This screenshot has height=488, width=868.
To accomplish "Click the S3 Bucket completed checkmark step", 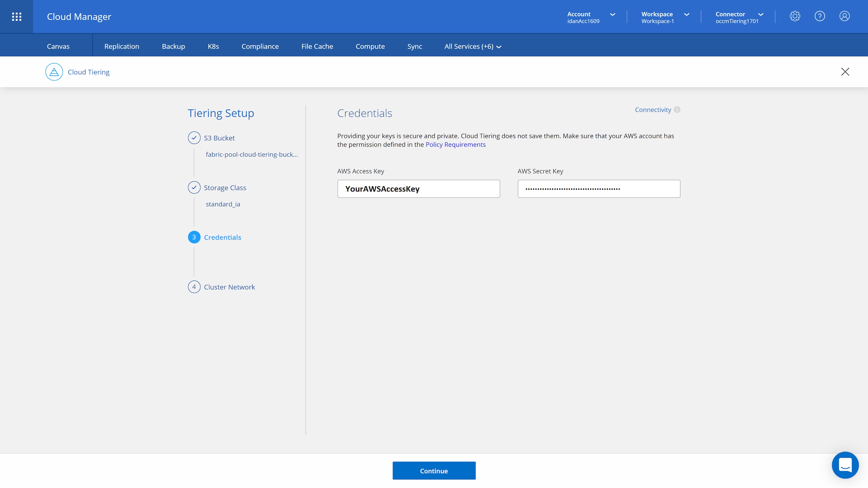I will tap(194, 138).
